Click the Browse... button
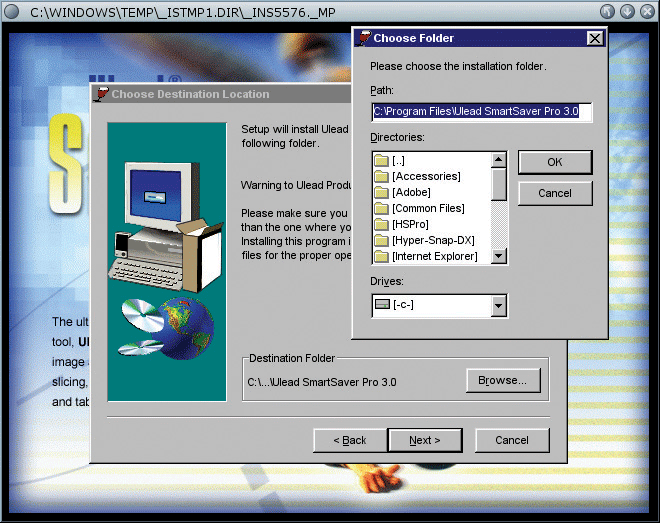 tap(503, 380)
